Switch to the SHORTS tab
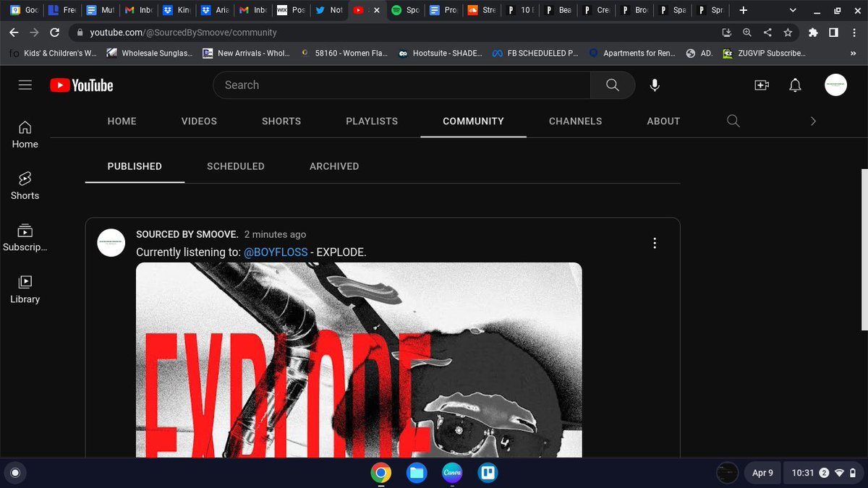868x488 pixels. [281, 121]
